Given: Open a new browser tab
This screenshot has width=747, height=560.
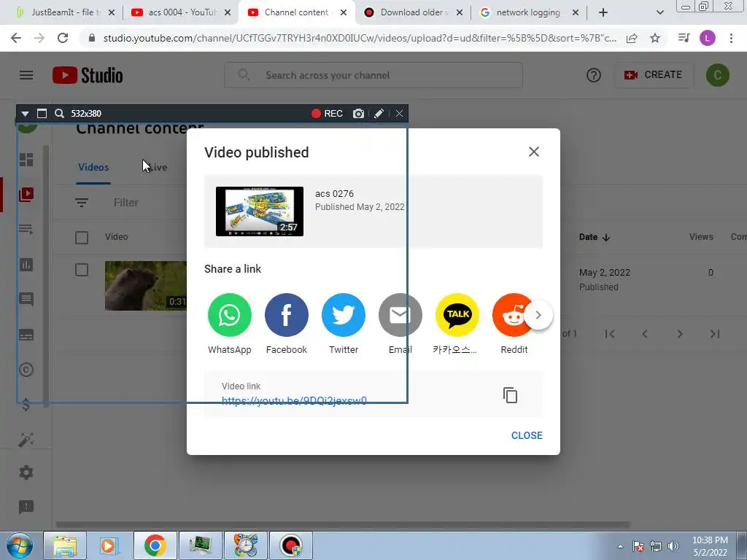Looking at the screenshot, I should pyautogui.click(x=603, y=12).
